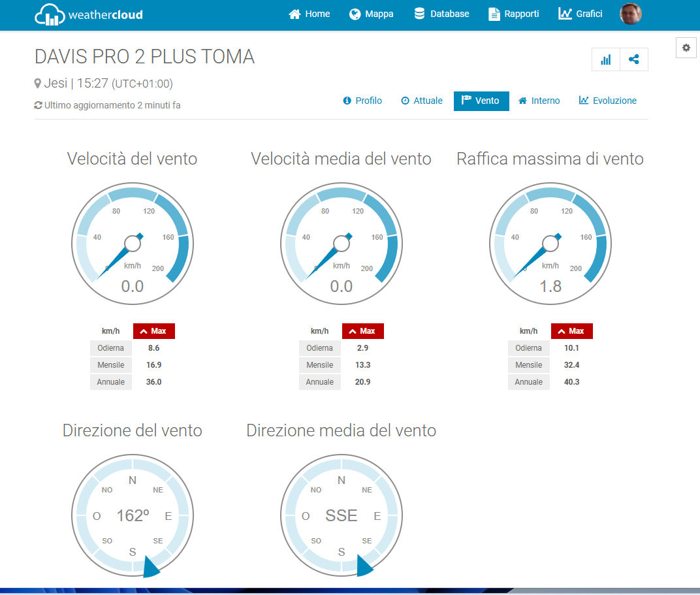Toggle Max under Raffica massima di vento
Image resolution: width=700 pixels, height=595 pixels.
click(x=572, y=331)
